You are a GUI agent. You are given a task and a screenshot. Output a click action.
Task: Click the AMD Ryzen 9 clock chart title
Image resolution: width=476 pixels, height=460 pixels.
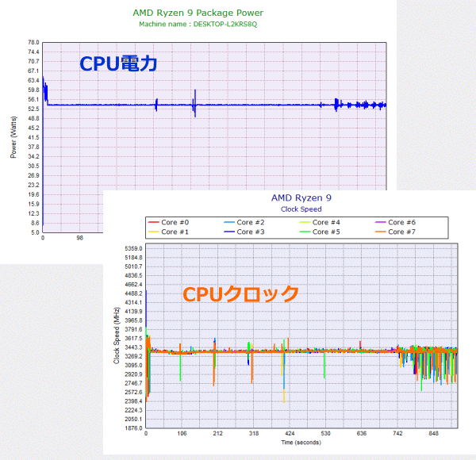tap(301, 197)
